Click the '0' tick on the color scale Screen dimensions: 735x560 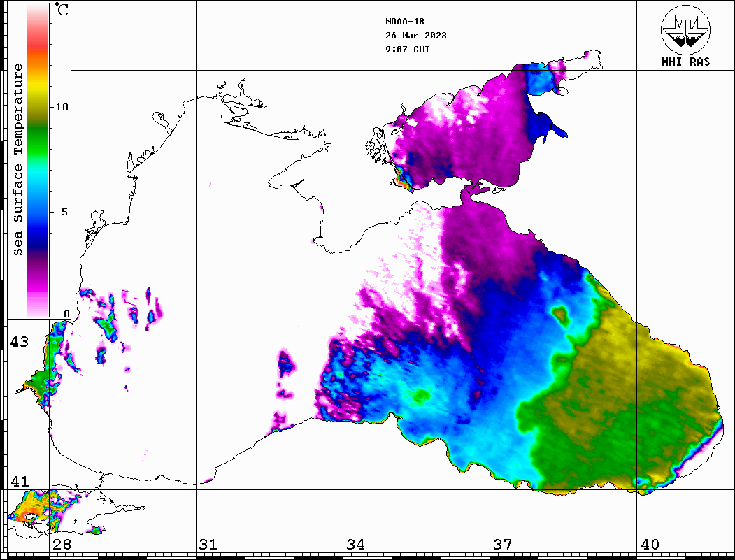click(66, 314)
